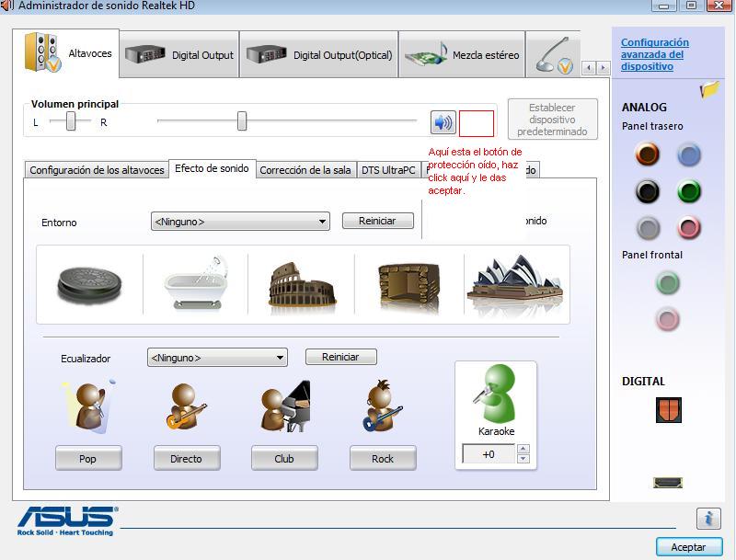Image resolution: width=736 pixels, height=560 pixels.
Task: Click the Rock guitarist icon
Action: [382, 406]
